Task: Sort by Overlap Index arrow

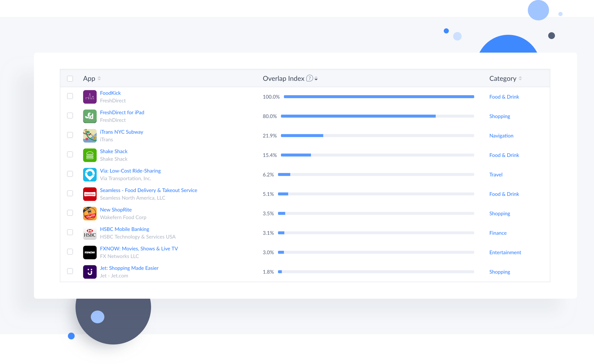Action: (x=316, y=79)
